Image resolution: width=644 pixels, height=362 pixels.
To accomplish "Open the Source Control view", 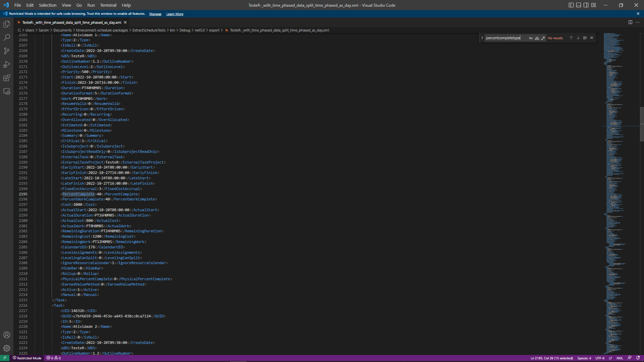I will [x=7, y=51].
